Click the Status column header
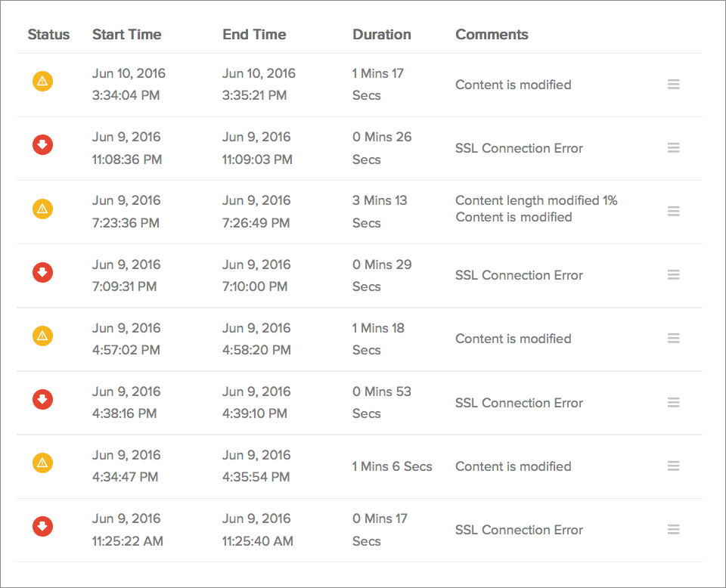 pyautogui.click(x=48, y=34)
